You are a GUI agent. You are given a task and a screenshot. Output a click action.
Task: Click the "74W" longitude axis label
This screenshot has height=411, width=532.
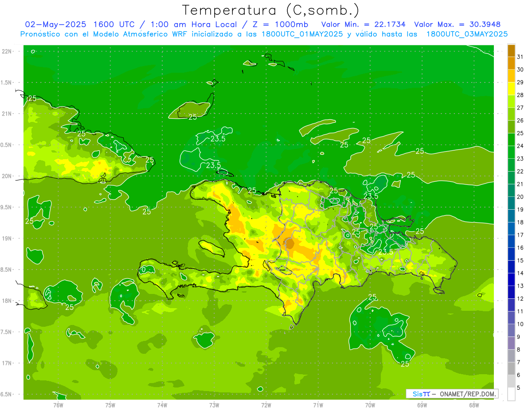pos(162,405)
